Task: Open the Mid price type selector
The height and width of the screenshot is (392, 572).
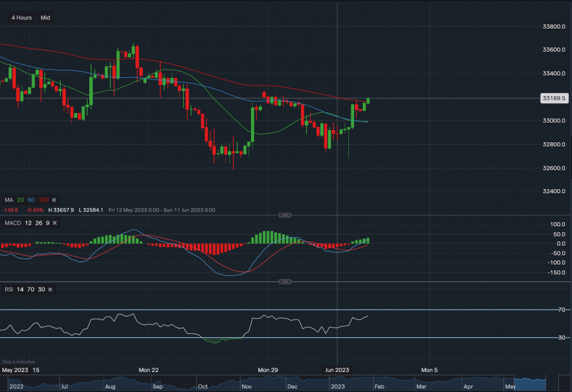Action: (x=45, y=18)
